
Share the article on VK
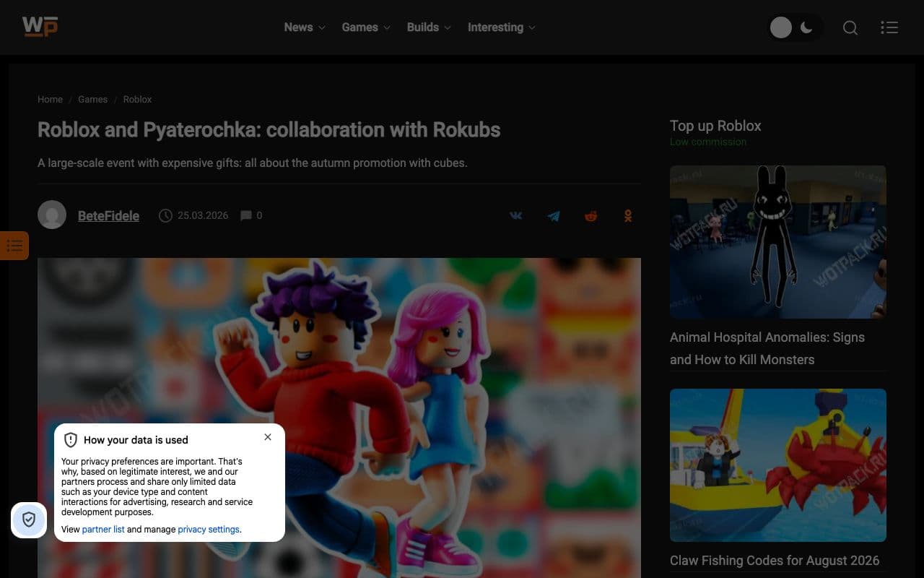click(x=515, y=215)
